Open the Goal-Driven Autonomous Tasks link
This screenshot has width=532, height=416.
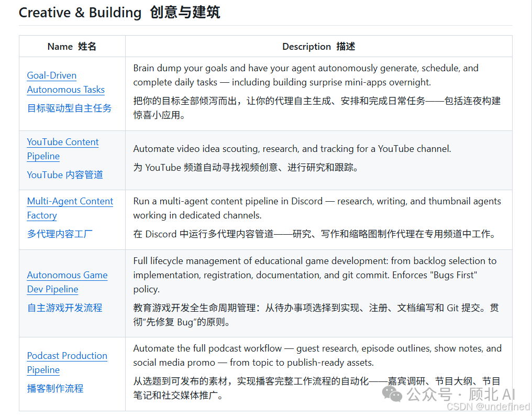66,83
